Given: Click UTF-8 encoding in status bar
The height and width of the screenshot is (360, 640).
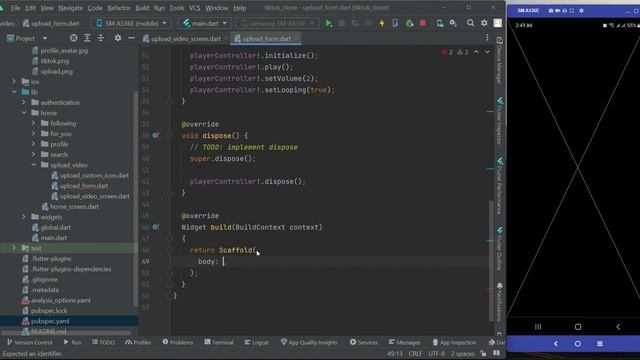Looking at the screenshot, I should point(436,353).
